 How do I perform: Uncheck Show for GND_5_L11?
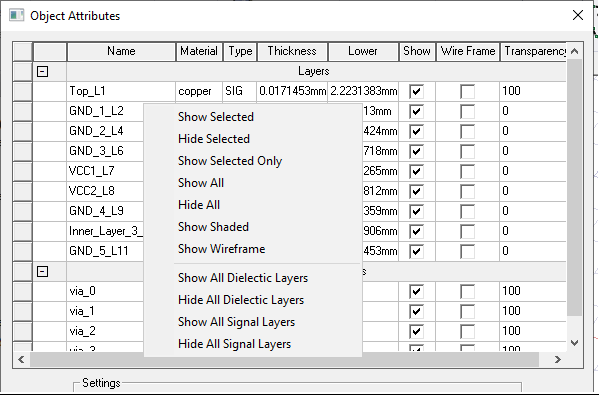pos(416,251)
